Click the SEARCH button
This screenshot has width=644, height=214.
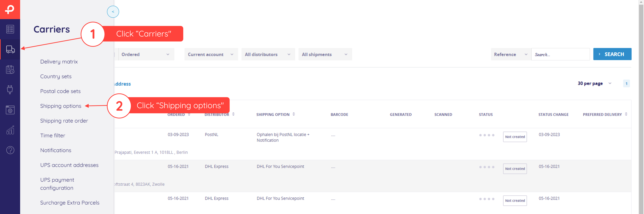coord(612,54)
